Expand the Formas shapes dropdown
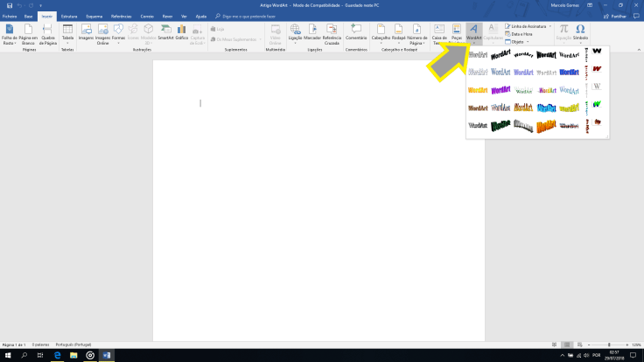644x362 pixels. (x=118, y=35)
